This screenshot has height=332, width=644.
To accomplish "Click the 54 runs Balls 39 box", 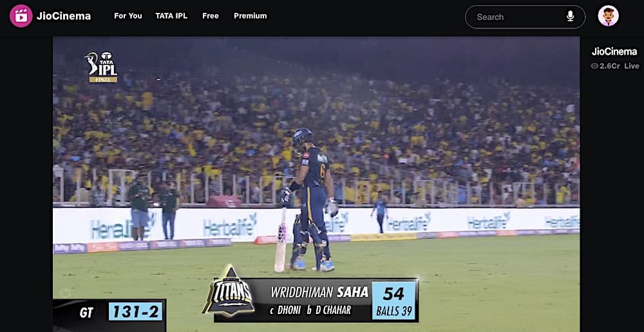I will (394, 300).
